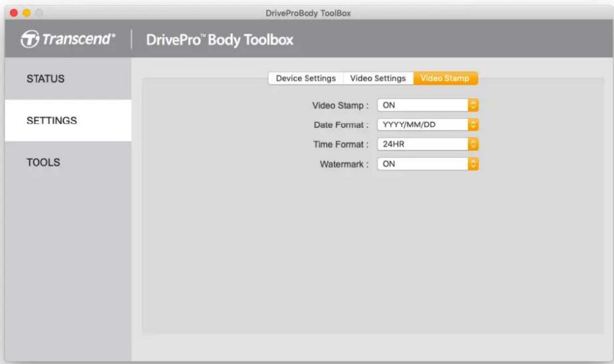Expand the Watermark dropdown
Screen dimensions: 614x364
[423, 165]
